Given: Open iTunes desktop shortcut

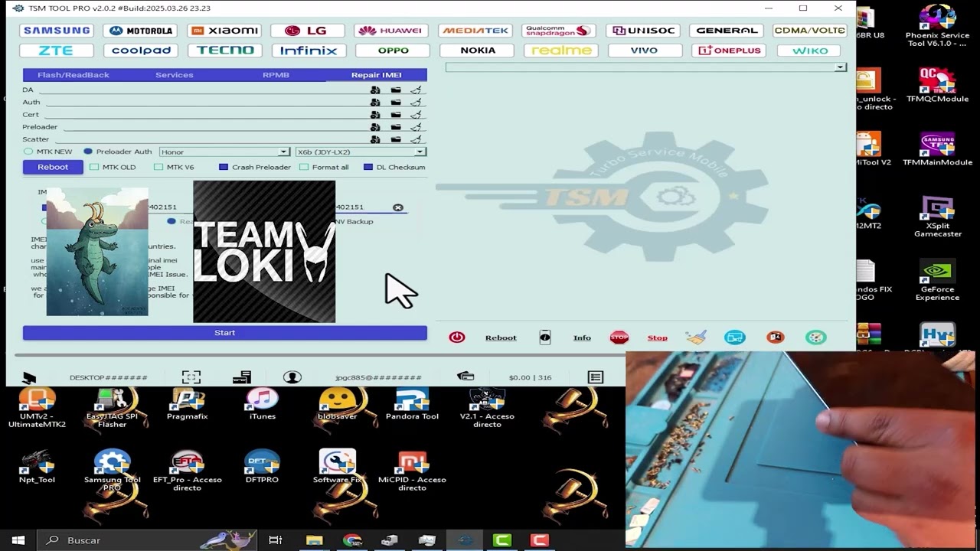Looking at the screenshot, I should tap(262, 405).
